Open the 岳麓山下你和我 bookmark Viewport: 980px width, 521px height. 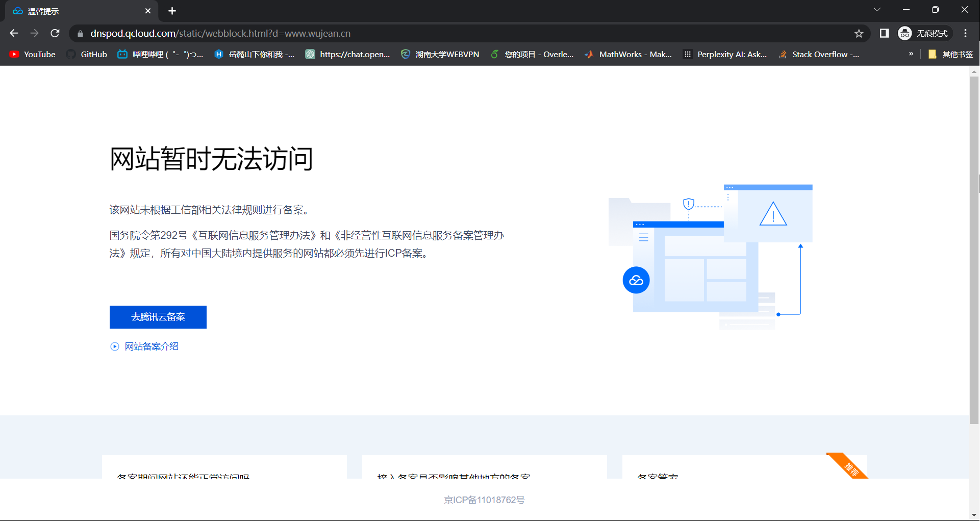(x=254, y=54)
